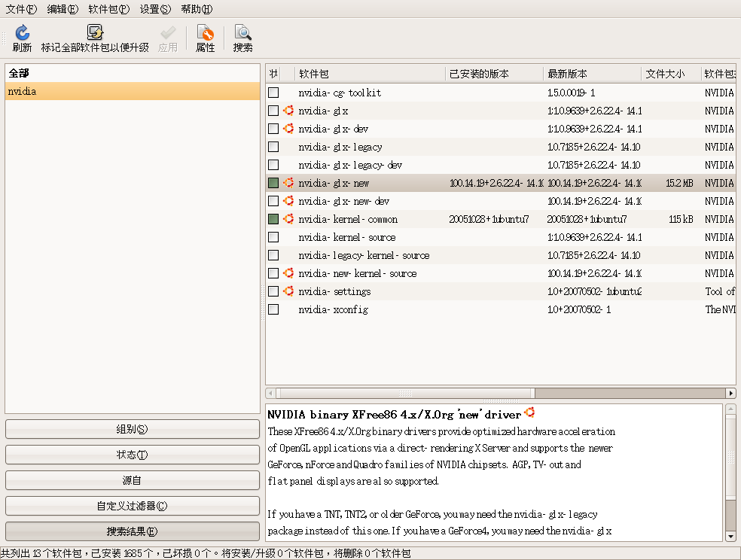Toggle installed checkbox for nvidia-kernel-common

point(273,218)
